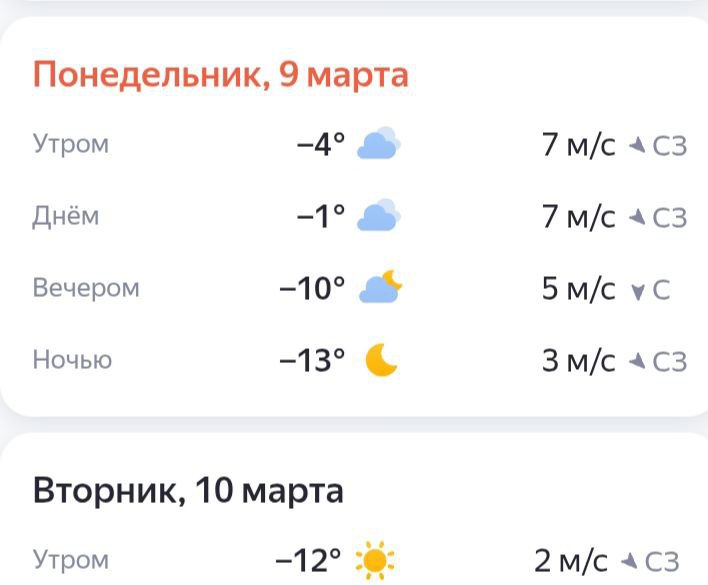Tap the 5 м/с wind speed value

578,288
